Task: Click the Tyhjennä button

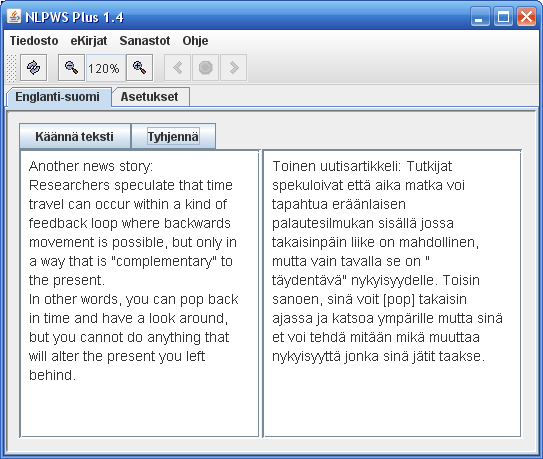Action: tap(173, 136)
